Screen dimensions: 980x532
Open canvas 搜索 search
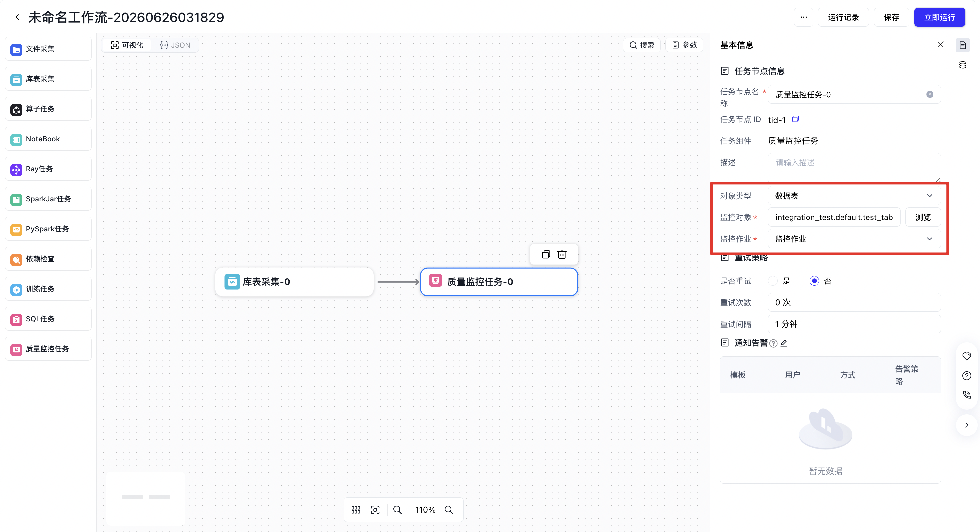point(641,45)
